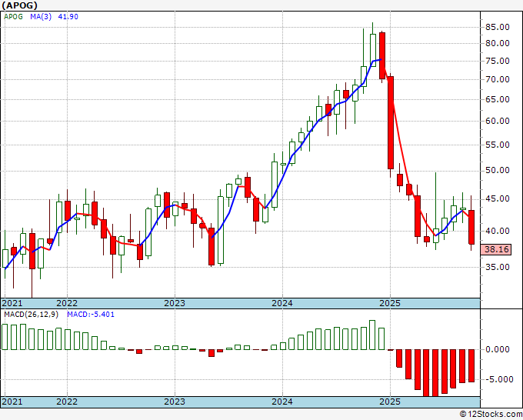Click the last red MACD histogram bar
The image size is (523, 420).
(471, 365)
